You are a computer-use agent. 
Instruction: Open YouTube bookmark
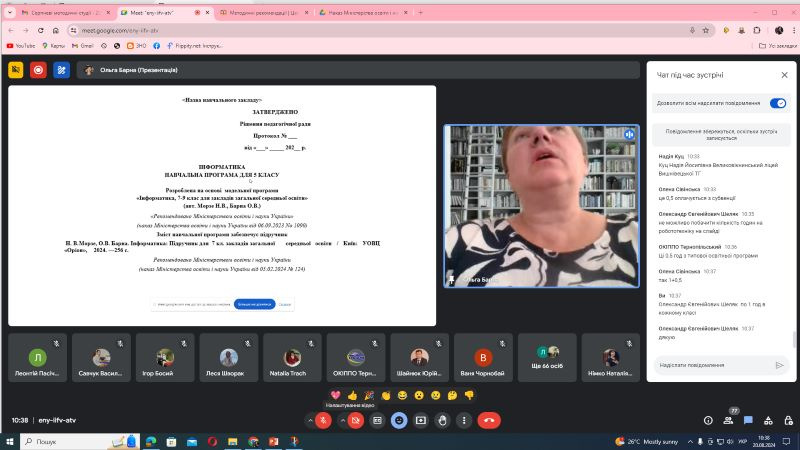click(21, 46)
